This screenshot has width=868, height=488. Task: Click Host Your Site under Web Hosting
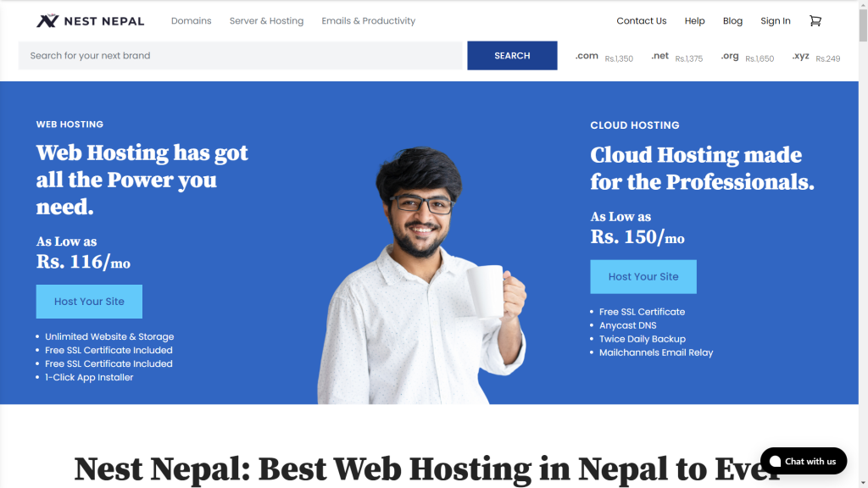point(89,302)
